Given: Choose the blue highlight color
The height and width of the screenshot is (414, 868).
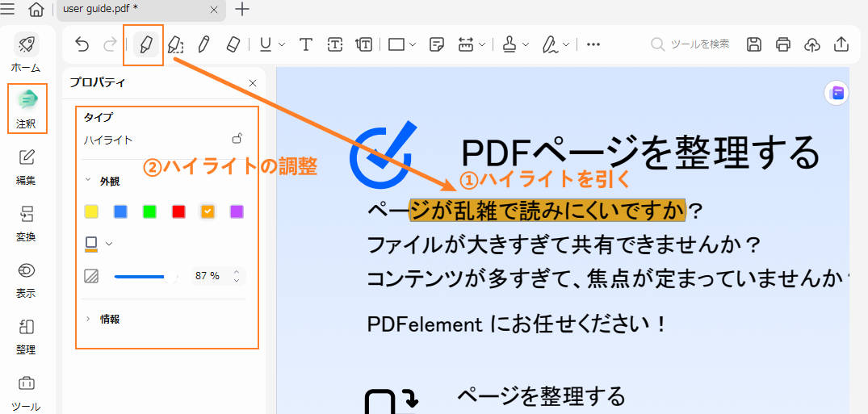Looking at the screenshot, I should [120, 211].
